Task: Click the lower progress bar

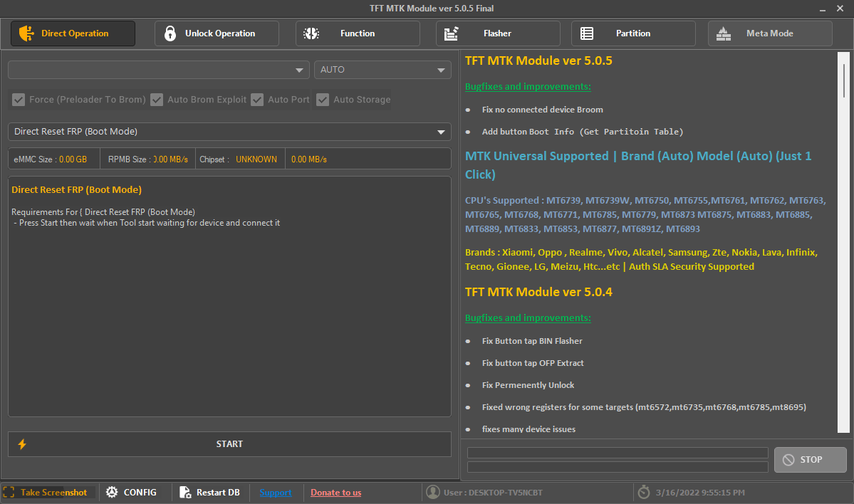Action: click(x=617, y=467)
